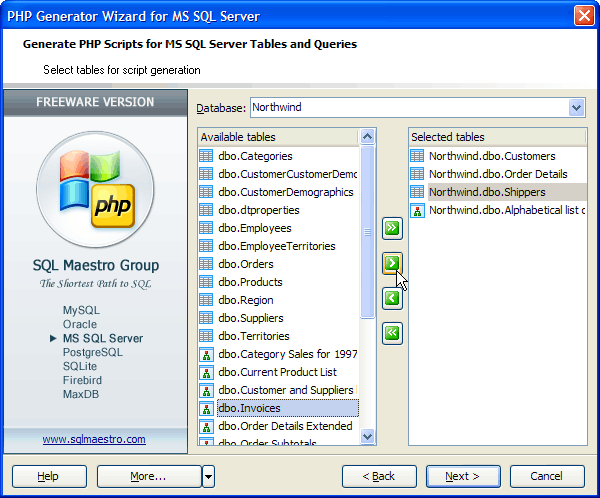Image resolution: width=600 pixels, height=498 pixels.
Task: Select MaxDB in the product list
Action: click(x=81, y=394)
